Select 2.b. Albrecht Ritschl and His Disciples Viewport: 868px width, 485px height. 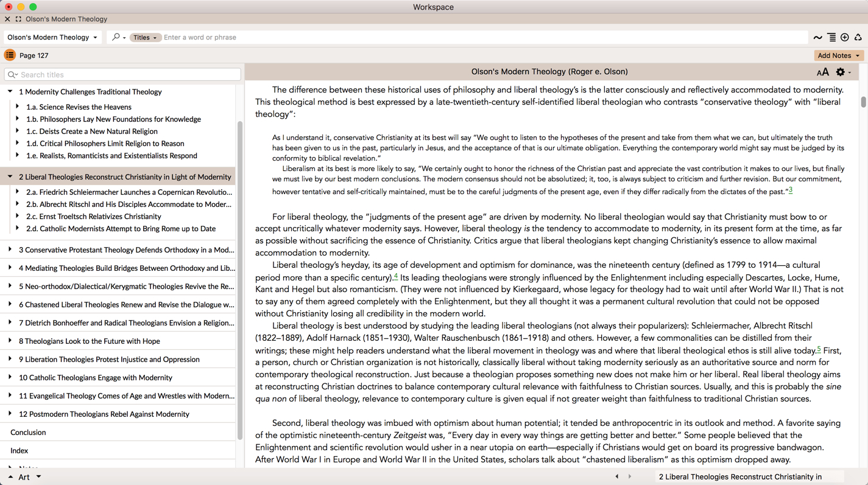point(129,204)
